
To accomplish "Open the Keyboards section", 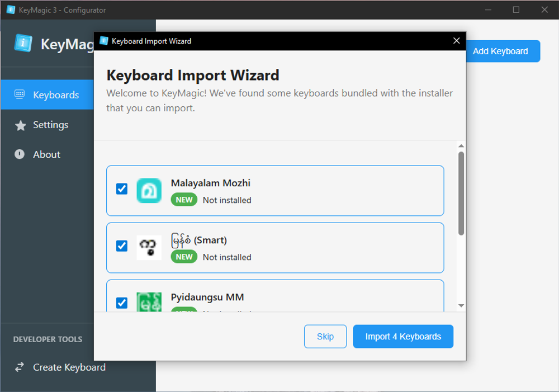I will [47, 95].
